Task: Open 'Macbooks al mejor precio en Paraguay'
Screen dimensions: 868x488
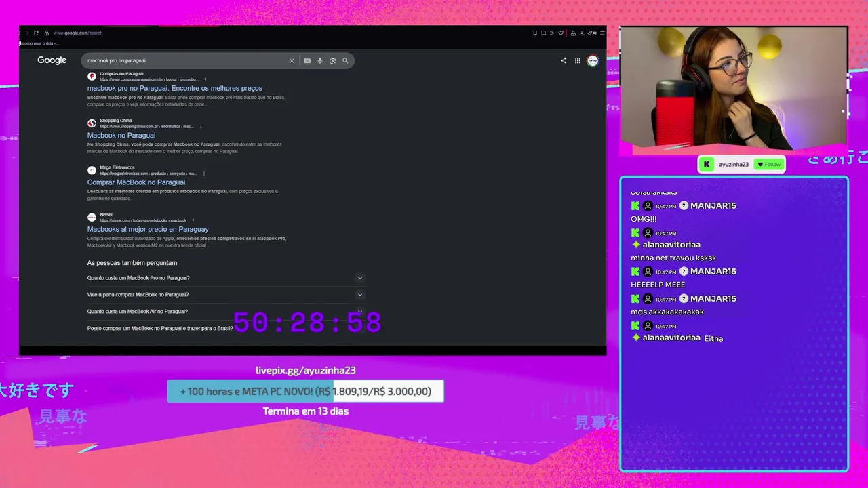Action: click(148, 229)
